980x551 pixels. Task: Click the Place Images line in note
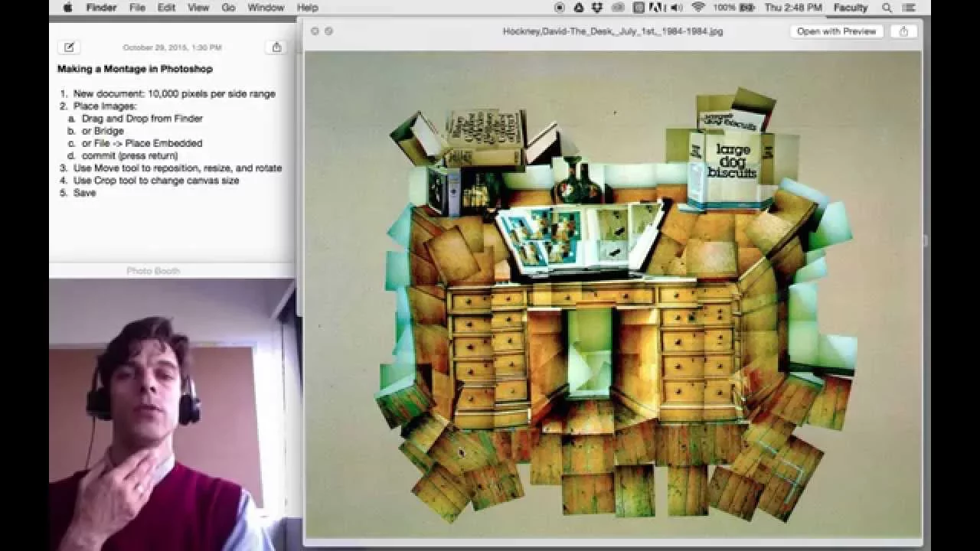pyautogui.click(x=105, y=106)
